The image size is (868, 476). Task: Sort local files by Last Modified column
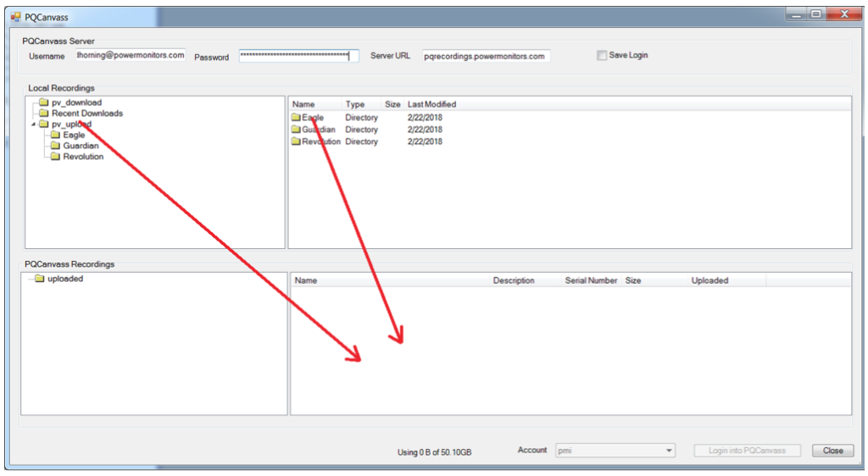431,104
